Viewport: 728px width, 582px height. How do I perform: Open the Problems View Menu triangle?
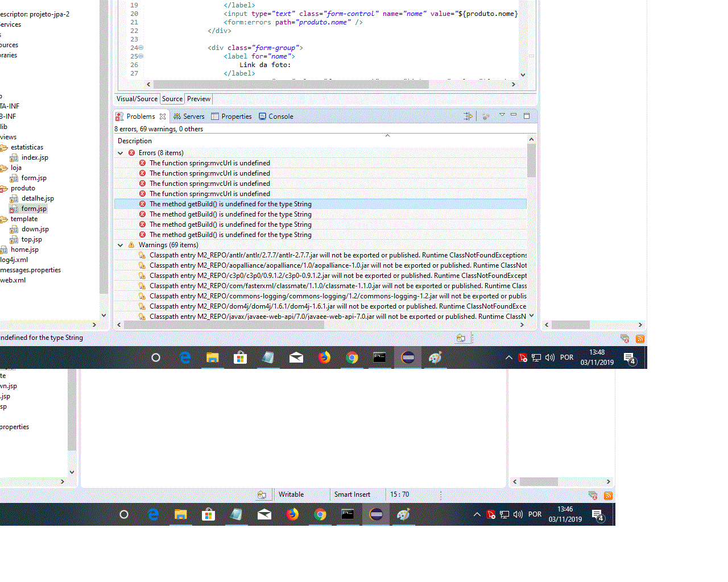(x=502, y=115)
